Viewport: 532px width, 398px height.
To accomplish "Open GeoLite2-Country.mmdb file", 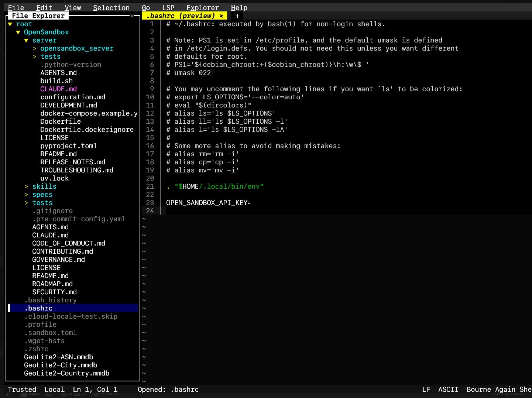I will click(67, 373).
